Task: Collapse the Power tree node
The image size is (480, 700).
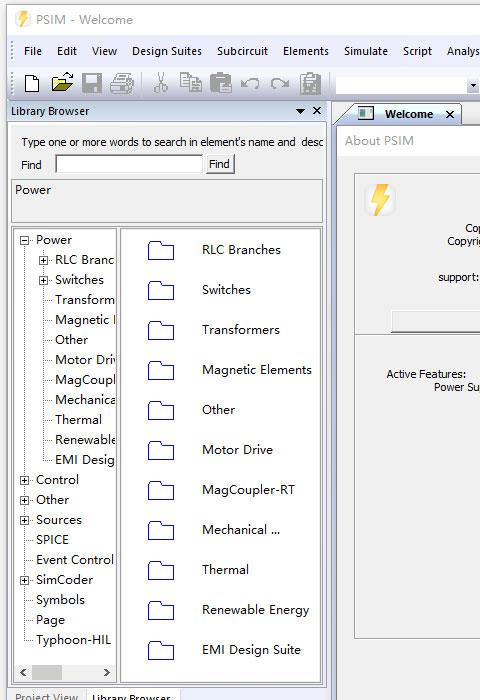Action: click(25, 241)
